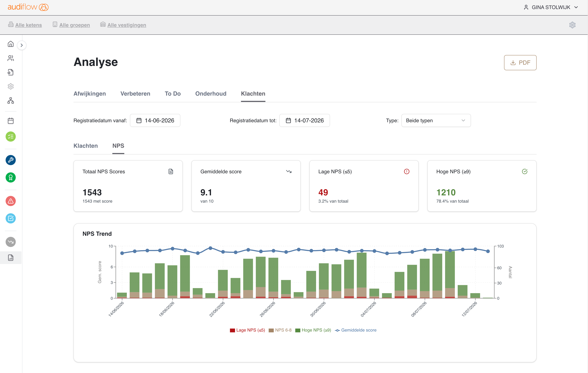Click check icon on Hoge NPS card

tap(524, 172)
